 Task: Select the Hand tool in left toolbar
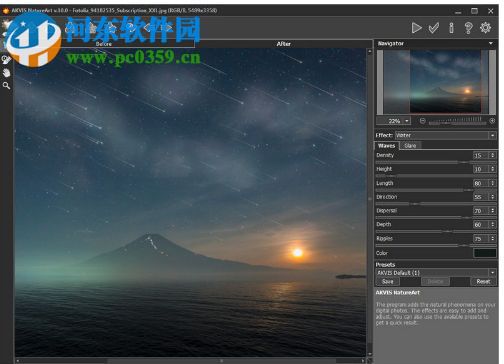coord(6,73)
